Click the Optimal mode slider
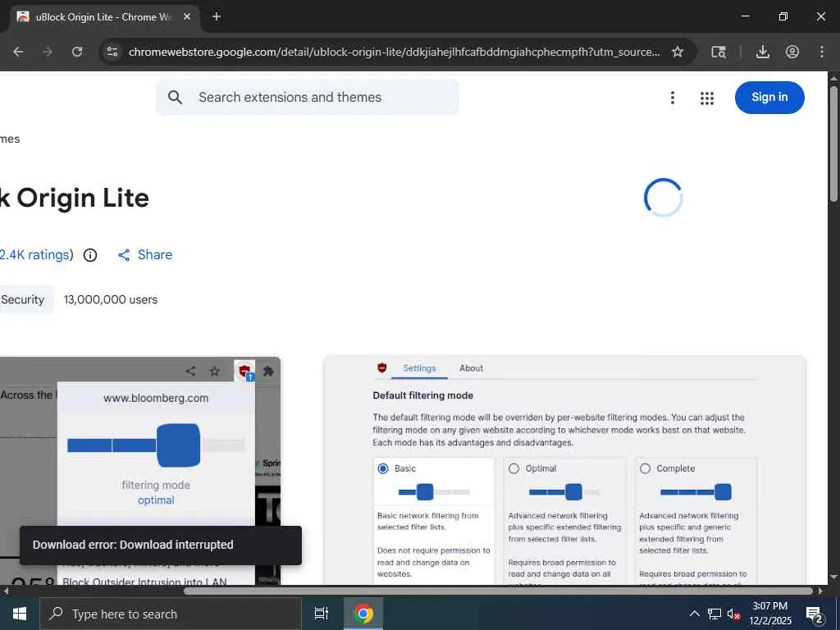The image size is (840, 630). [564, 492]
